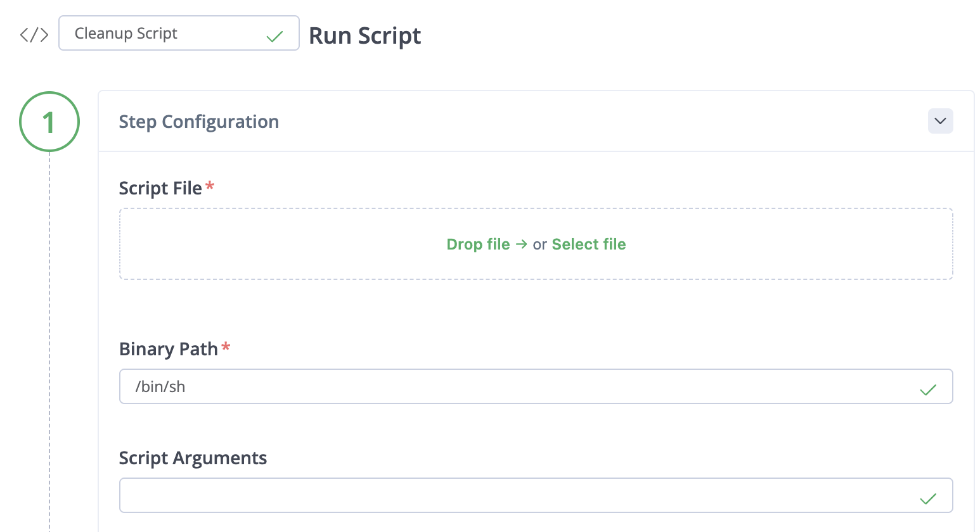Viewport: 980px width, 532px height.
Task: Edit the Cleanup Script name field
Action: click(x=165, y=34)
